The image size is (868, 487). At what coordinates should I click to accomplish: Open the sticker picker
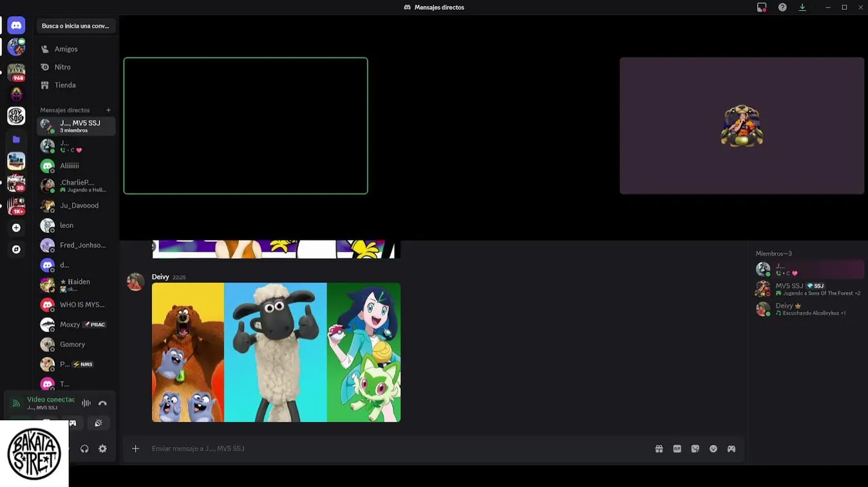[x=695, y=448]
